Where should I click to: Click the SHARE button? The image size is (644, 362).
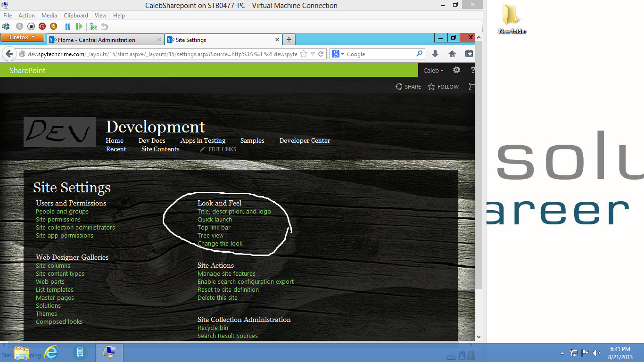(x=408, y=87)
